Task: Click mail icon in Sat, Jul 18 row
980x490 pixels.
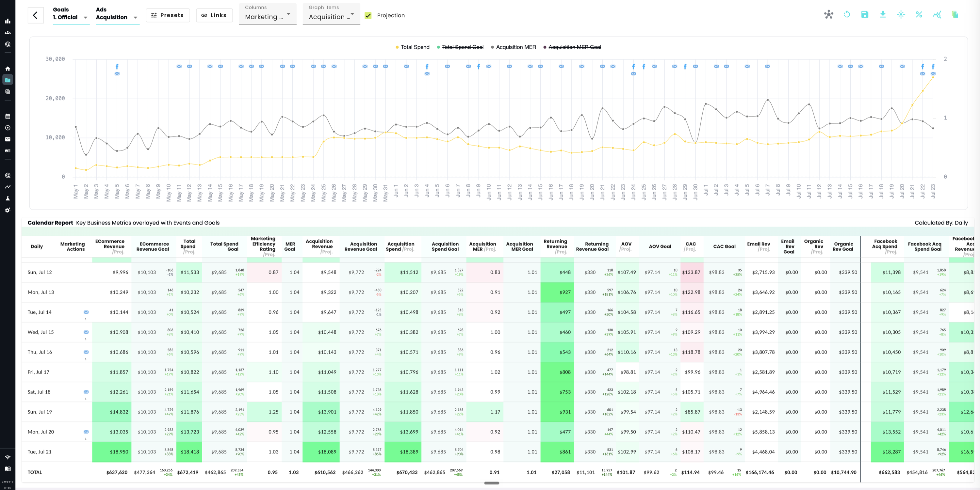Action: (86, 392)
